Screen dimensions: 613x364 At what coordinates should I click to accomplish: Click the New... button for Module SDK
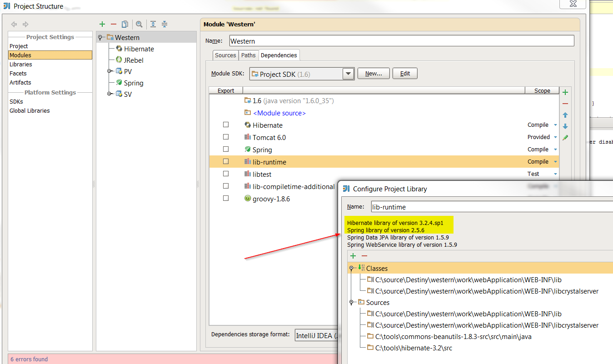[374, 74]
